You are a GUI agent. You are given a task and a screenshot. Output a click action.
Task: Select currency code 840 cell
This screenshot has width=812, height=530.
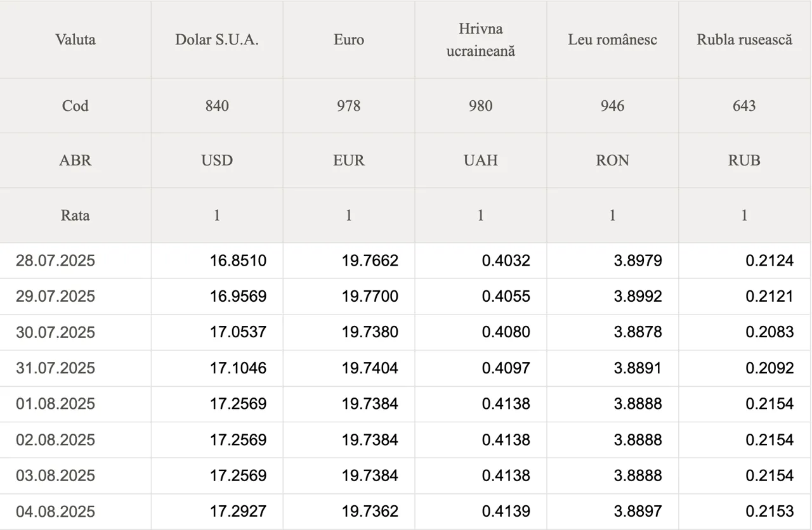[217, 106]
